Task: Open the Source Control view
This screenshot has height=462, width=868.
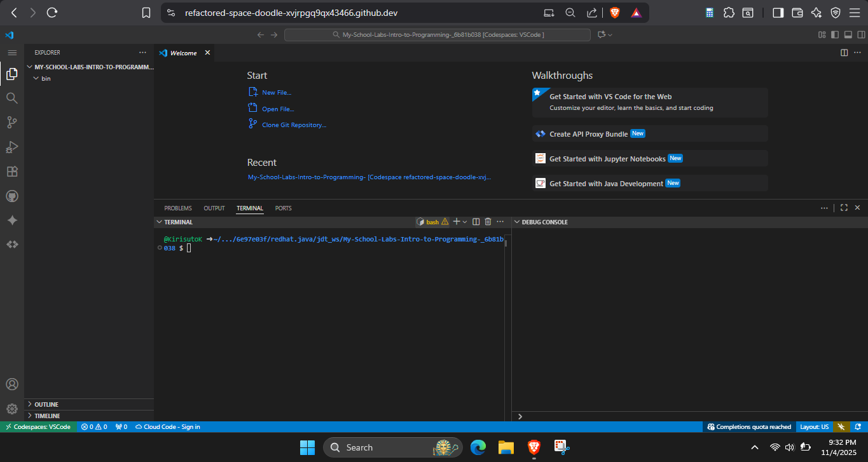Action: (11, 122)
